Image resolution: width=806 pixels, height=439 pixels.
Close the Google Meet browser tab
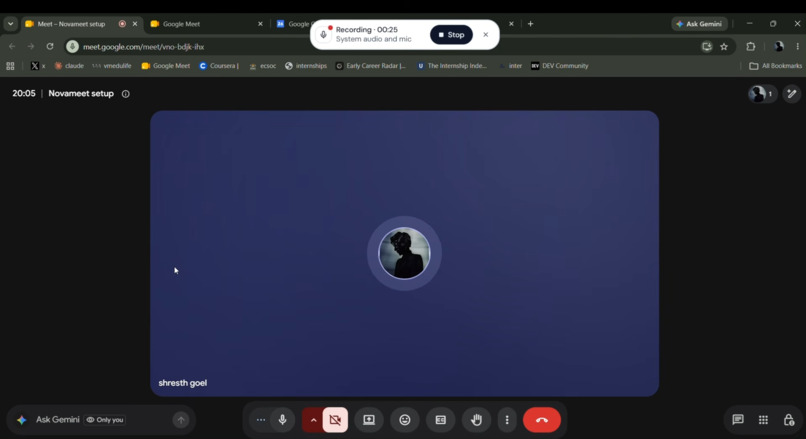[x=260, y=24]
